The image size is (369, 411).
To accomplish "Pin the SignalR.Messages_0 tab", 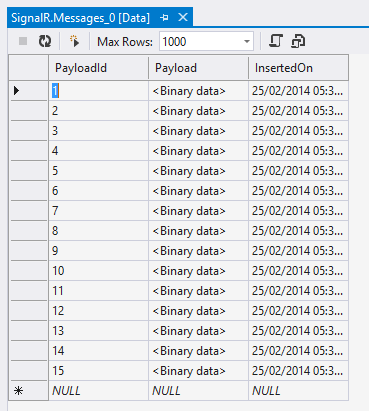I will click(164, 17).
